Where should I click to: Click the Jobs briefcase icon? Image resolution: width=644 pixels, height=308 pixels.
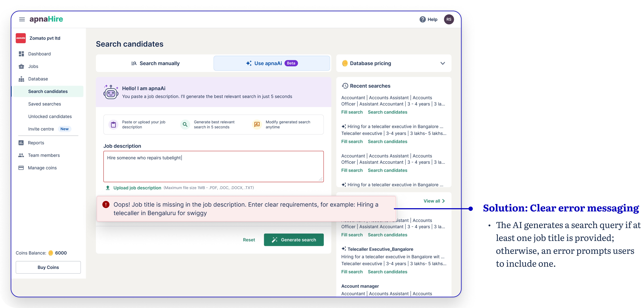(21, 66)
